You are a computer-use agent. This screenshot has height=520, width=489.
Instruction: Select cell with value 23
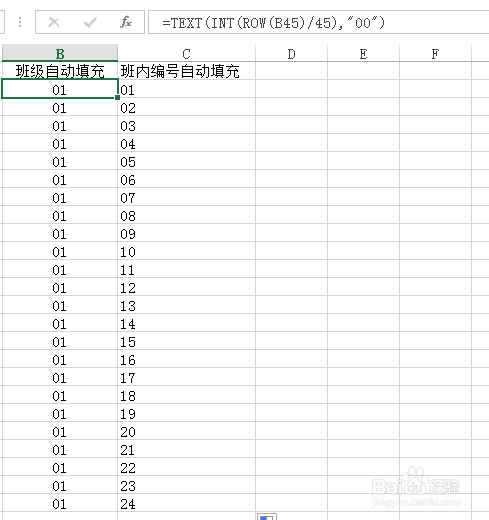tap(187, 486)
